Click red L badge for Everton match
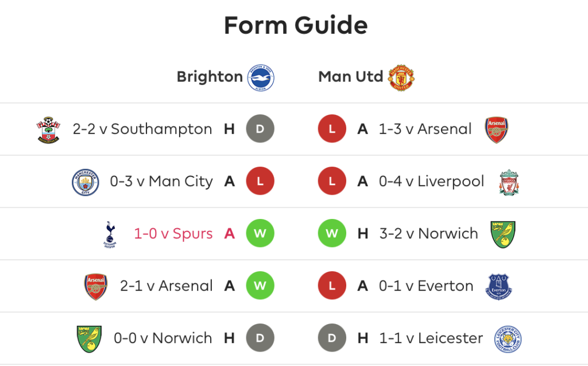588x366 pixels. [x=332, y=286]
